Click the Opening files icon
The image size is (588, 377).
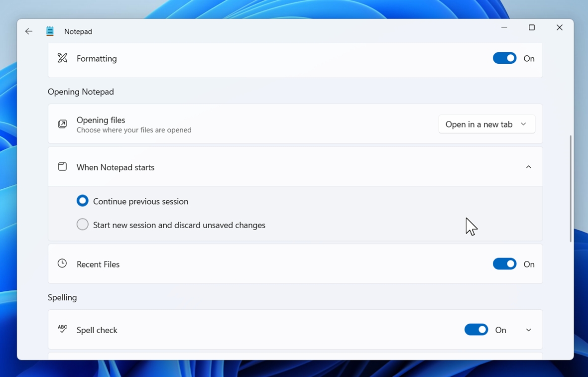[x=62, y=124]
